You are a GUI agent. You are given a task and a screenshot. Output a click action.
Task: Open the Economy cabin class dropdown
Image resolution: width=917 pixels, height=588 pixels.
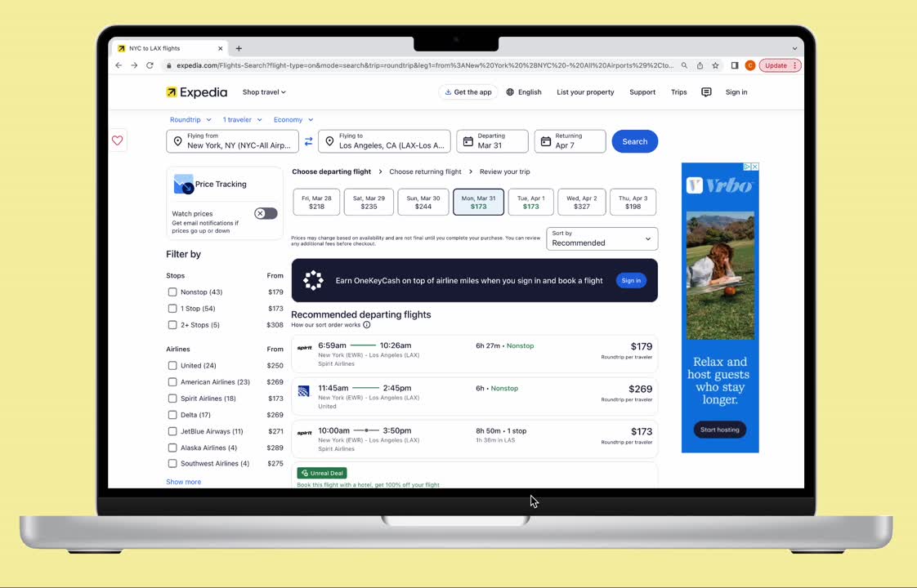pos(293,120)
